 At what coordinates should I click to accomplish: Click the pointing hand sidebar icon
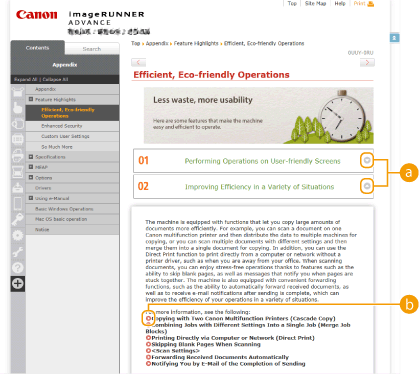(x=18, y=108)
